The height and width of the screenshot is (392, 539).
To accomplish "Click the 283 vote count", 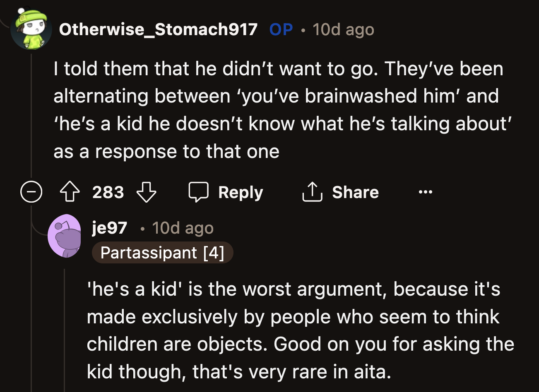I will (108, 192).
